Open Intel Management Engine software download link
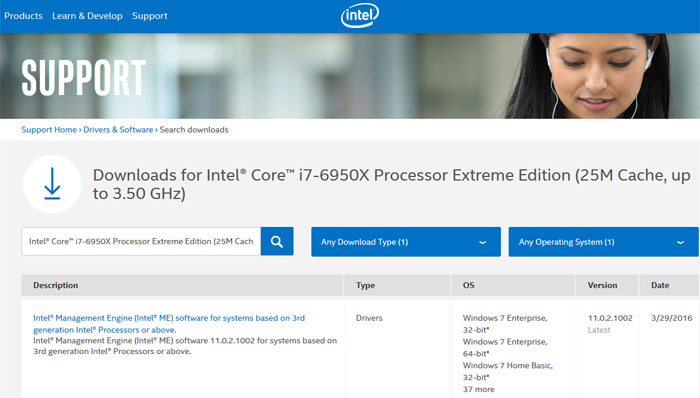The width and height of the screenshot is (700, 398). (x=169, y=324)
